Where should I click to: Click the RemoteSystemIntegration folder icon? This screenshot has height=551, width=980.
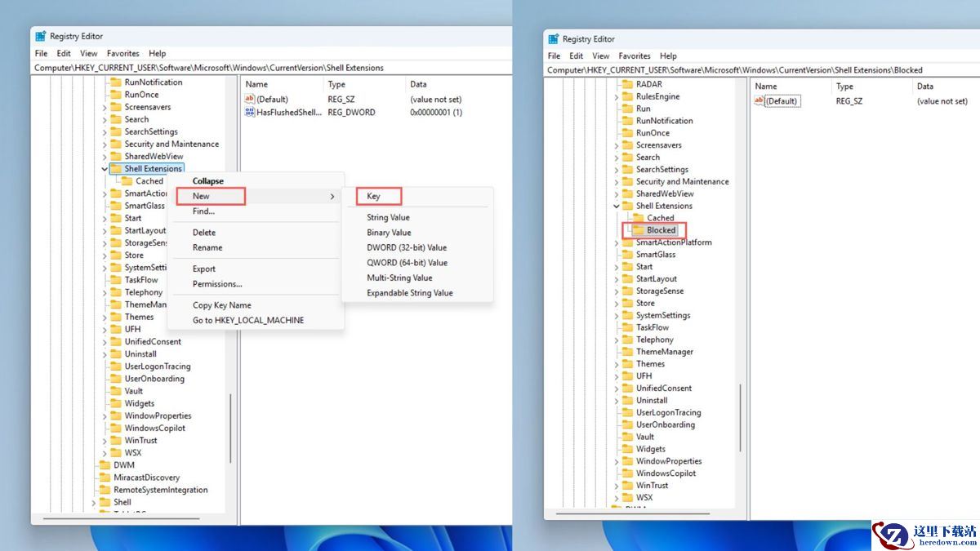coord(105,490)
